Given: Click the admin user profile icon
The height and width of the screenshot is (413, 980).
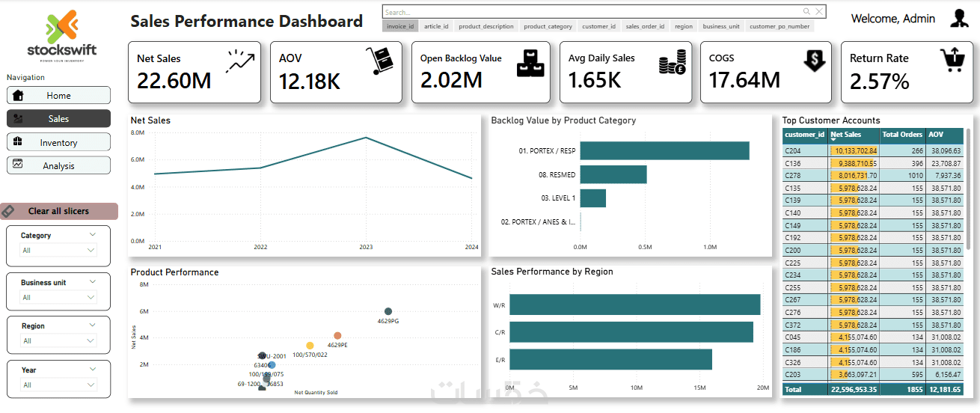Looking at the screenshot, I should click(959, 19).
